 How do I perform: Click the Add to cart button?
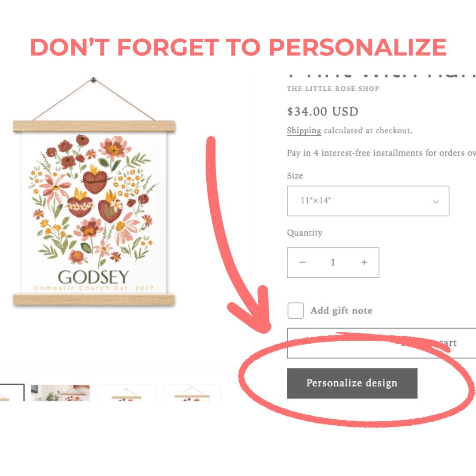pyautogui.click(x=382, y=343)
